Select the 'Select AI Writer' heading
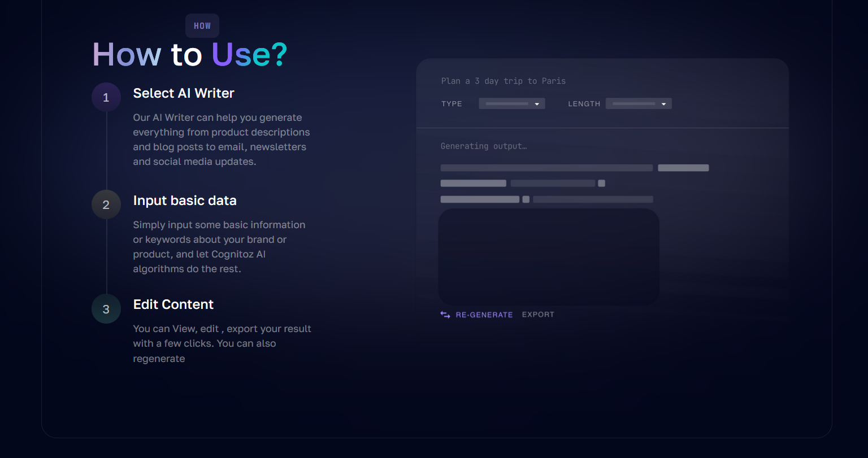Screen dimensions: 868x458 [184, 93]
